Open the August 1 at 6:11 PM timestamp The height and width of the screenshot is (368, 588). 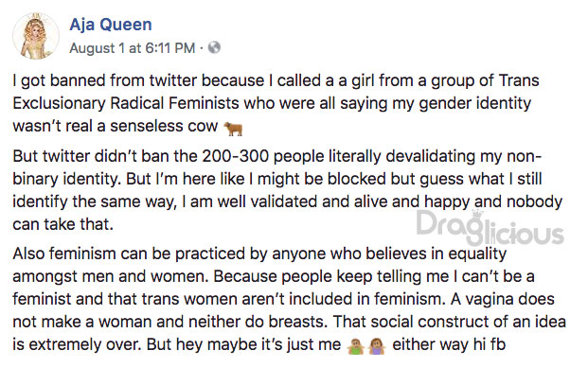(133, 48)
